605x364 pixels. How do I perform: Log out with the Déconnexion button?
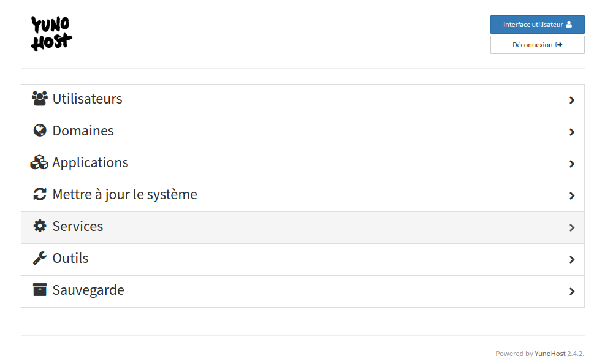click(538, 45)
